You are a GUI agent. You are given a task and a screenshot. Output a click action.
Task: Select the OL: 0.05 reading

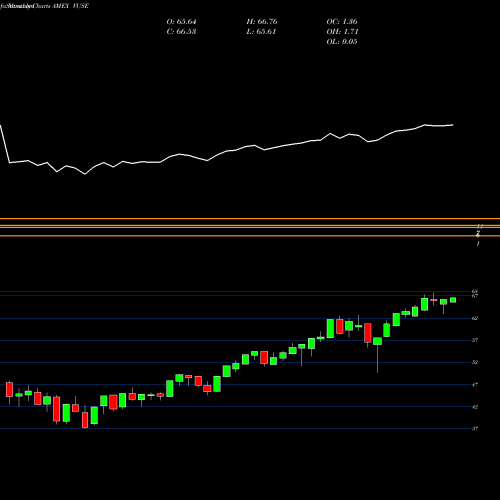pyautogui.click(x=342, y=42)
